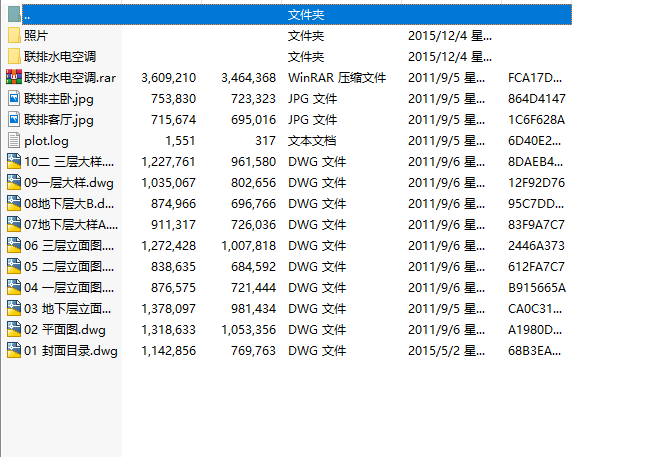Image resolution: width=667 pixels, height=457 pixels.
Task: Click the text document icon for plot.log
Action: 13,140
